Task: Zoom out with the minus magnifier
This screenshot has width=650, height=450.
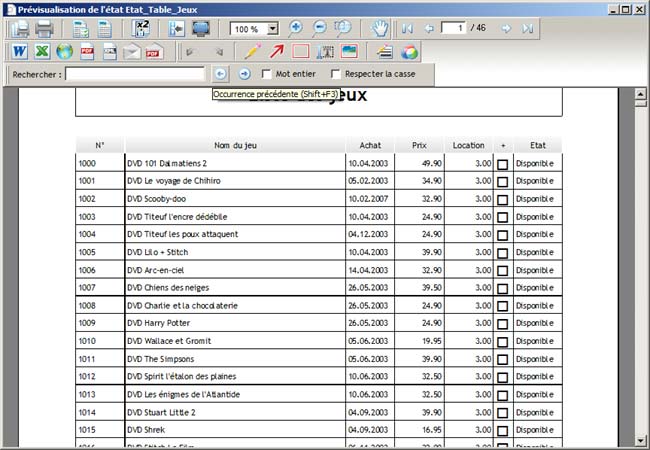Action: [319, 28]
